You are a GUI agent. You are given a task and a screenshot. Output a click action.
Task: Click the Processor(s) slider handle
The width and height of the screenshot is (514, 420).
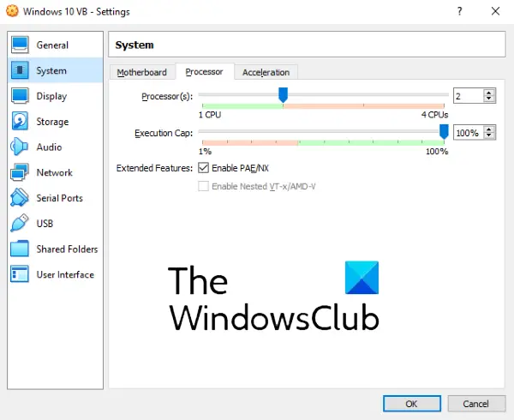(x=284, y=95)
